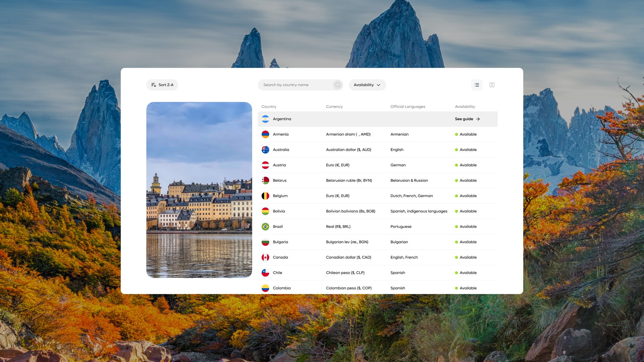
Task: Click the Sort Z-A button
Action: pyautogui.click(x=162, y=85)
